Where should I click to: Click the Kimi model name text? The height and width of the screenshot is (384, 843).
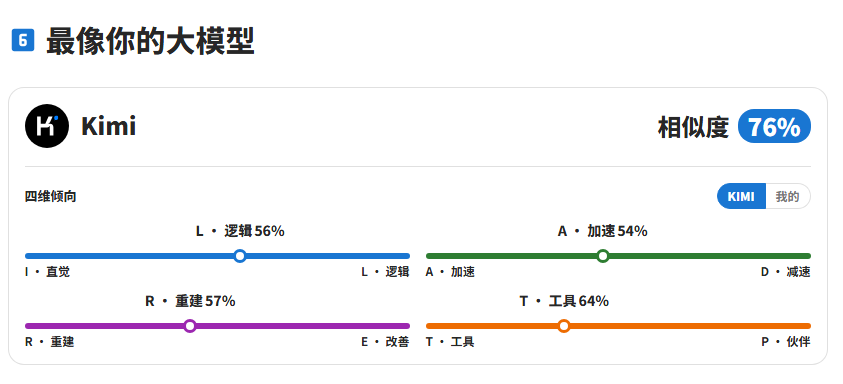pos(109,127)
